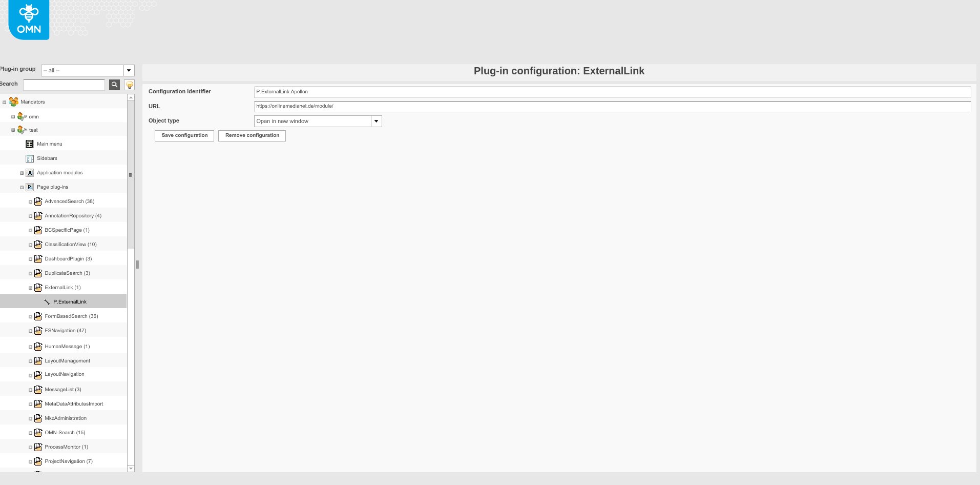Viewport: 980px width, 485px height.
Task: Click the OMN bee logo
Action: 29,19
